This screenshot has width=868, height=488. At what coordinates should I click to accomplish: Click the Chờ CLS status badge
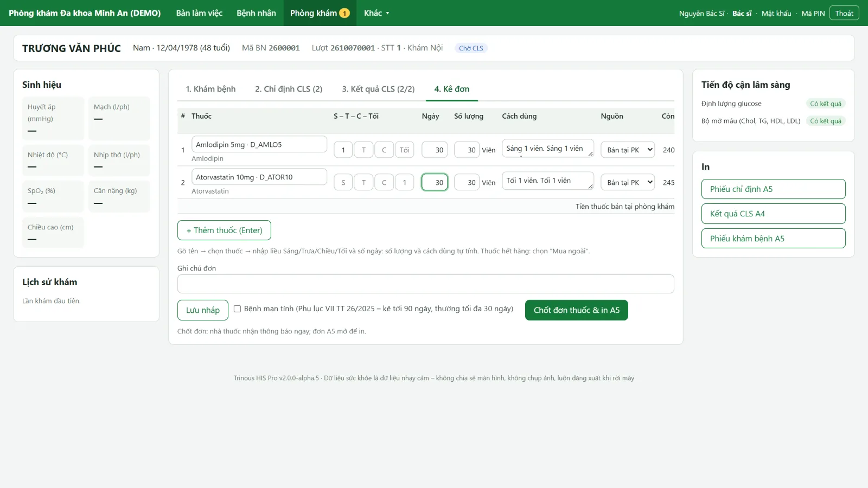click(471, 48)
